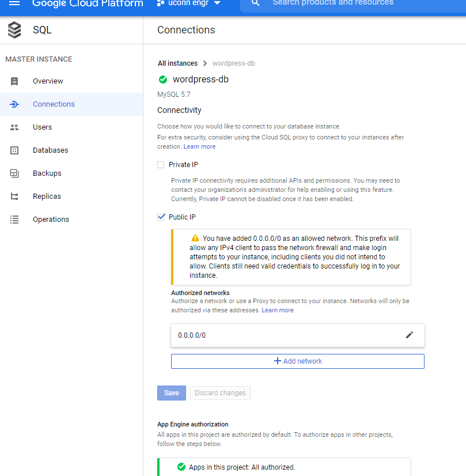Open Learn more link under Authorized networks
The image size is (466, 476).
[x=278, y=310]
